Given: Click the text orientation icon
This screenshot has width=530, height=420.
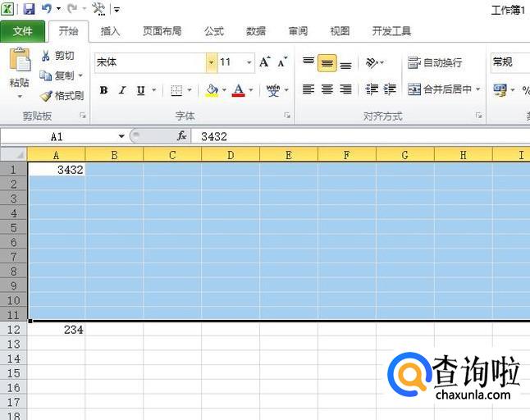Looking at the screenshot, I should coord(372,62).
